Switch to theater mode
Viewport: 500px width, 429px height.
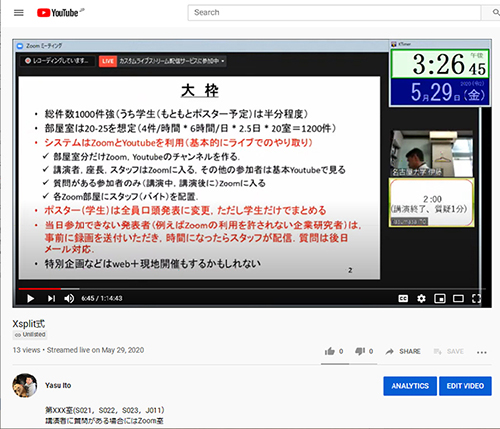[x=458, y=298]
